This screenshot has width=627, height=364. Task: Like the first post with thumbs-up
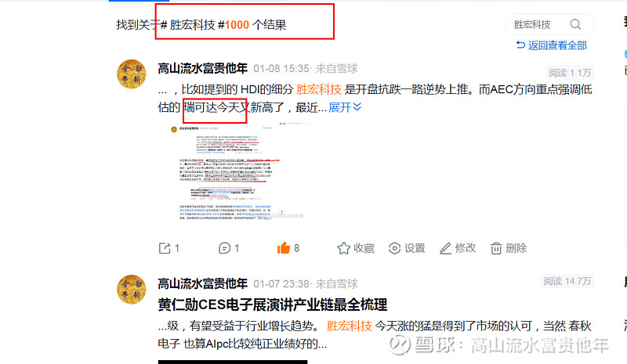click(284, 248)
